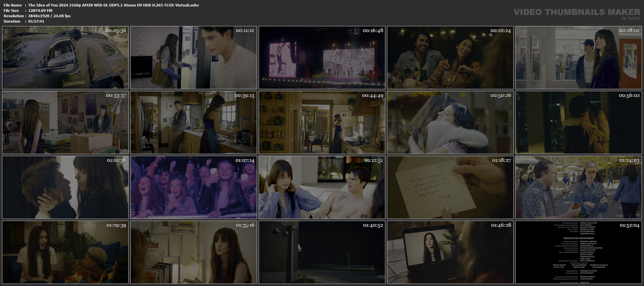Click the File Name label
Viewport: 644px width, 286px height.
coord(13,5)
